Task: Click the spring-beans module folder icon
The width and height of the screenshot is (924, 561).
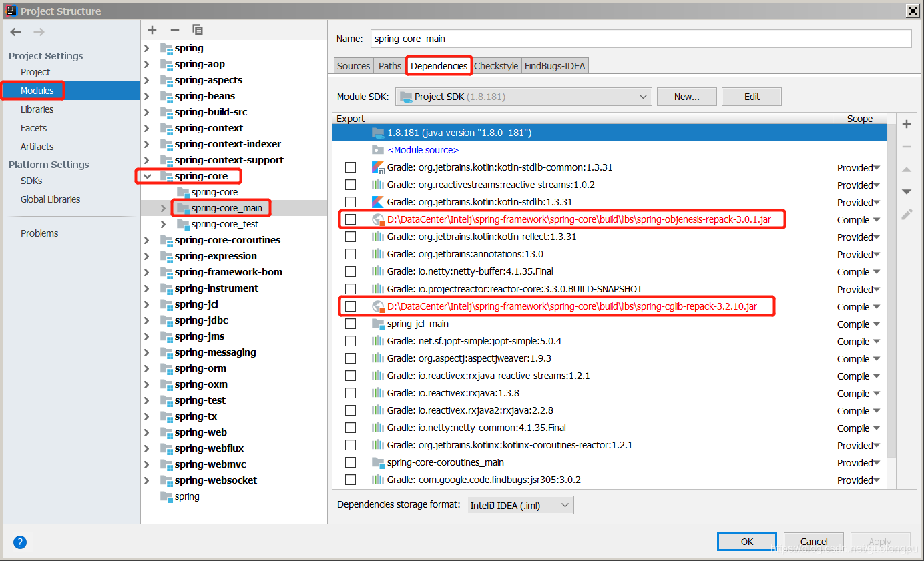Action: pos(166,96)
